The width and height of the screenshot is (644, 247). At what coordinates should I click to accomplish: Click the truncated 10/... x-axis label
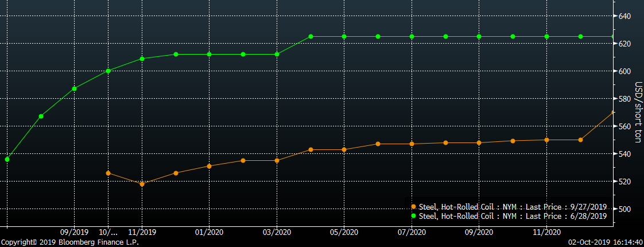point(108,232)
